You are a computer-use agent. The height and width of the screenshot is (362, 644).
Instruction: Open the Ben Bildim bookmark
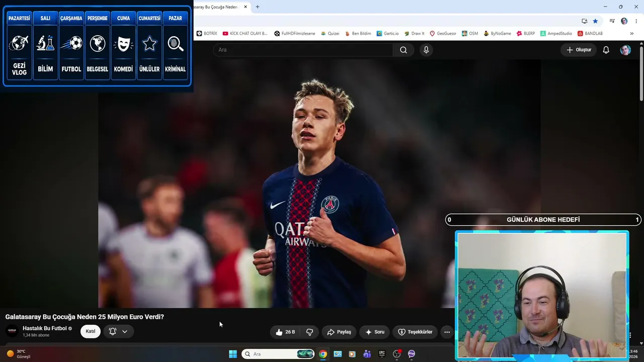tap(358, 34)
